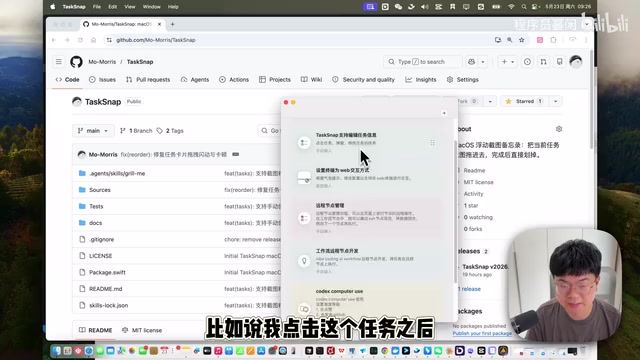Open the GitHub sidebar hamburger menu
The width and height of the screenshot is (640, 360).
point(59,62)
